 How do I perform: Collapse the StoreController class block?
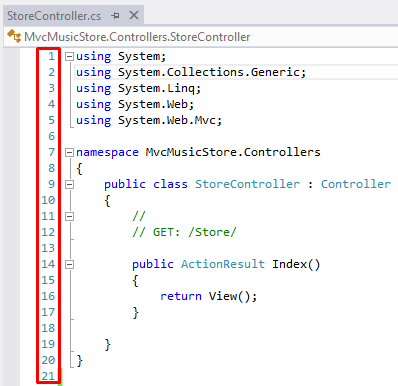point(69,184)
